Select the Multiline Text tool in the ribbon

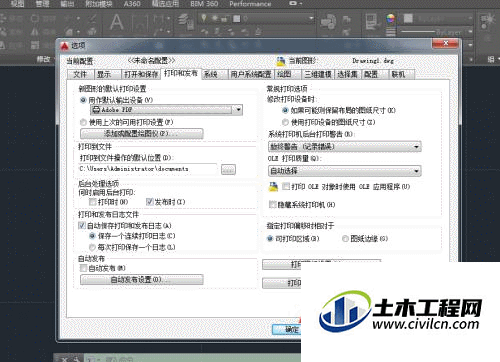(117, 22)
